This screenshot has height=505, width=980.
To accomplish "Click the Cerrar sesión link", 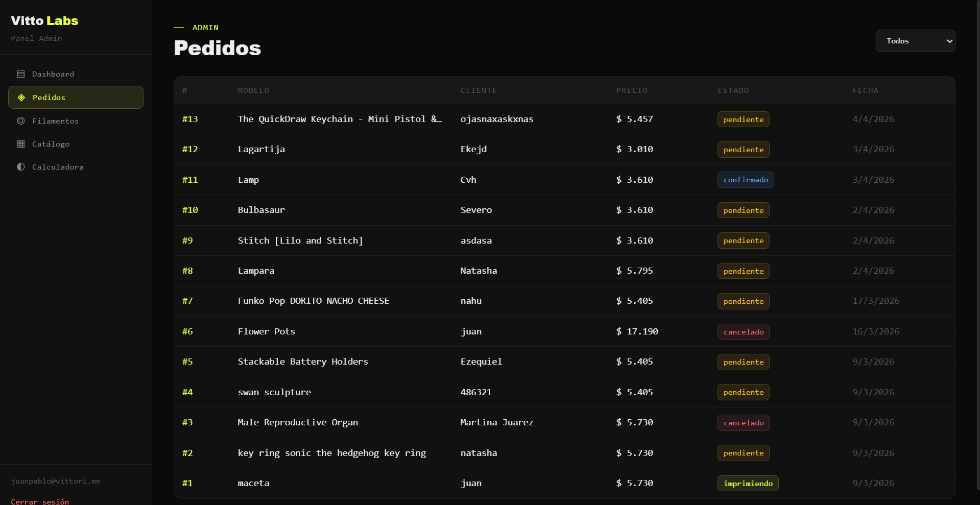I will 40,501.
